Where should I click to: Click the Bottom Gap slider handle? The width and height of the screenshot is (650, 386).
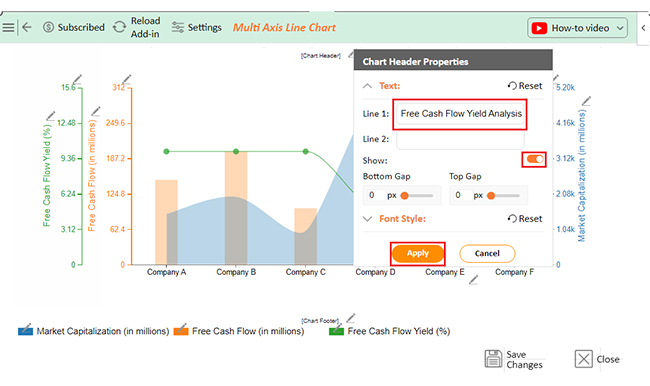point(405,196)
